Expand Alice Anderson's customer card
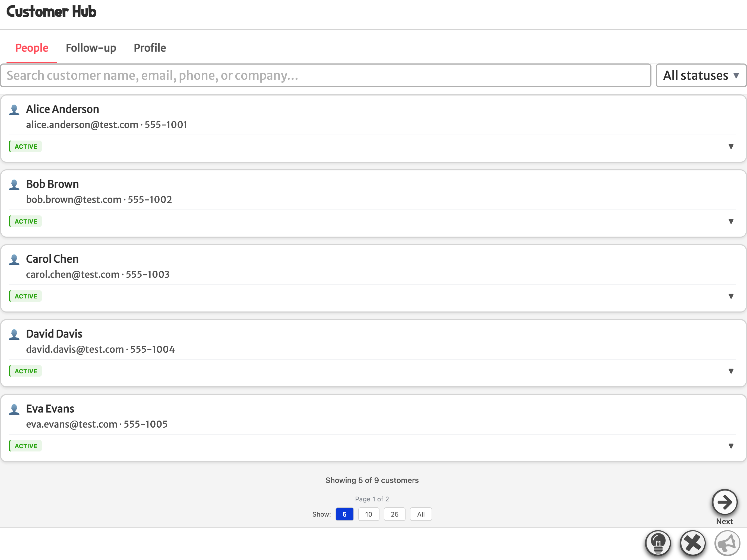This screenshot has width=747, height=560. point(731,147)
